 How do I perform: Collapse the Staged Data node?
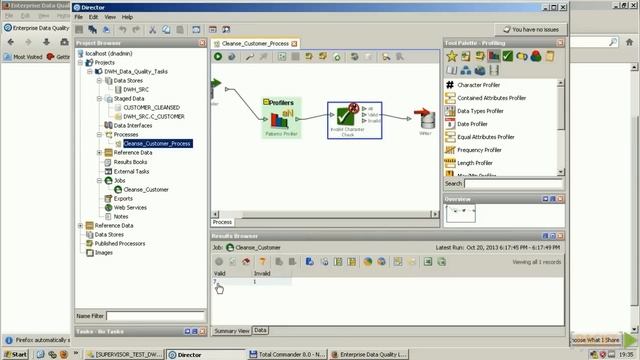pos(99,98)
